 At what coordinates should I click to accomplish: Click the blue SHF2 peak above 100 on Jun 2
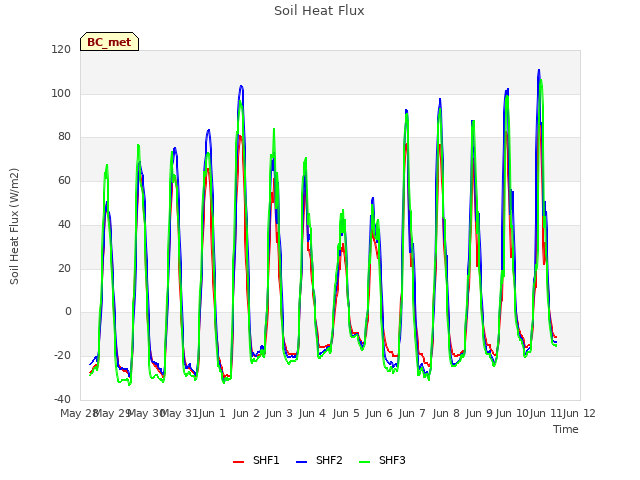pyautogui.click(x=241, y=86)
